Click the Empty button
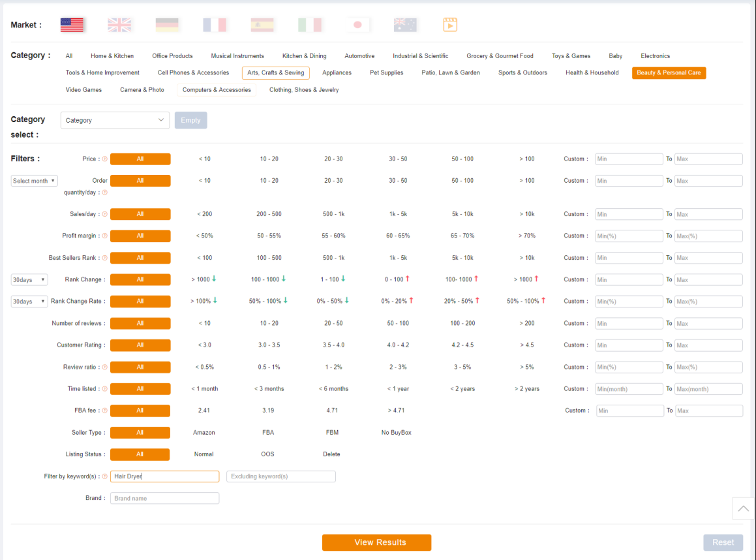Viewport: 756px width, 560px height. 191,120
